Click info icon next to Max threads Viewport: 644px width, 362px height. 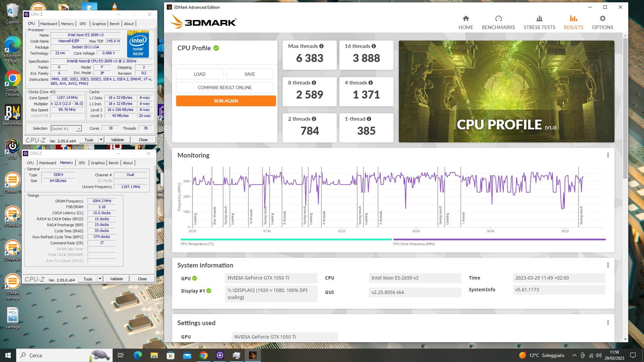321,46
